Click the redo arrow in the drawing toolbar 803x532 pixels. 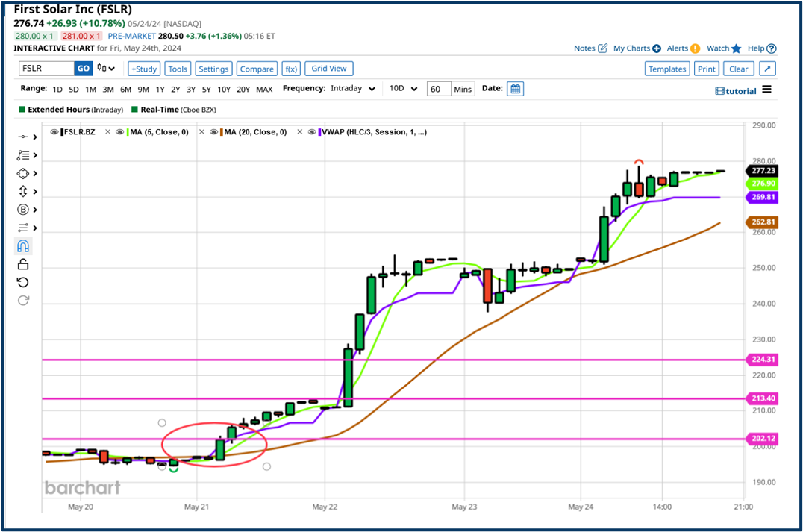point(23,300)
